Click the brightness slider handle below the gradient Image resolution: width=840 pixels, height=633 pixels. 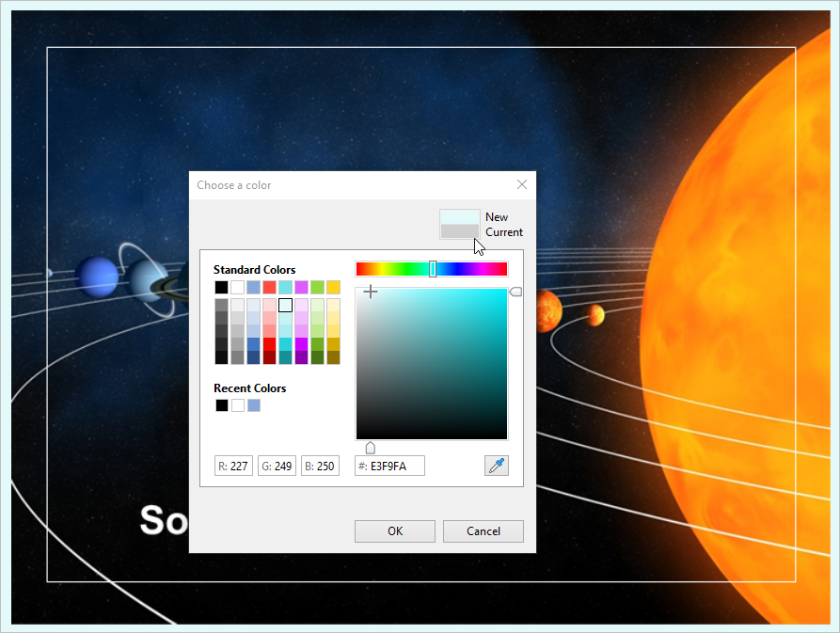[370, 448]
